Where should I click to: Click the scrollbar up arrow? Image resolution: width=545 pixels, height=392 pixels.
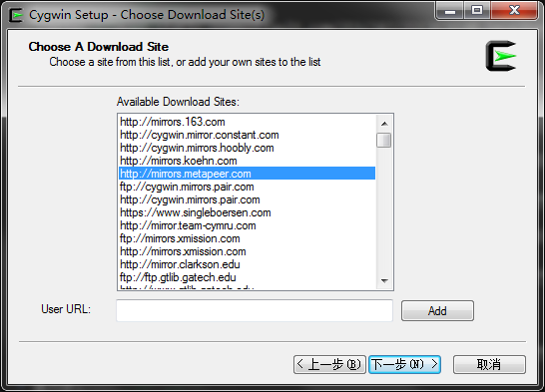[384, 124]
